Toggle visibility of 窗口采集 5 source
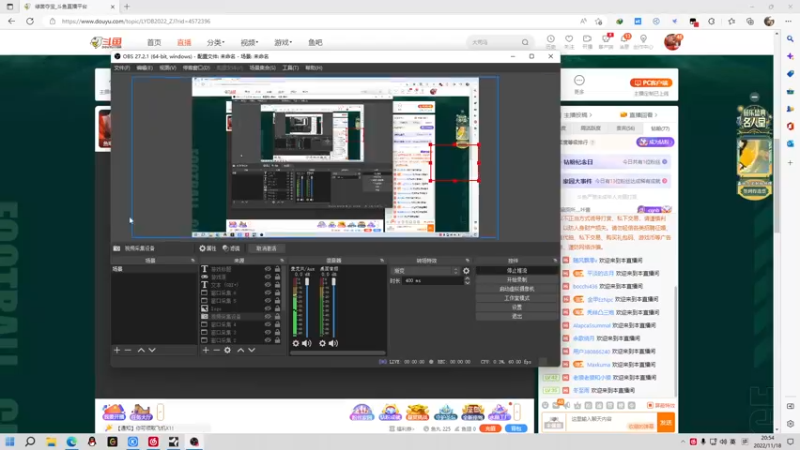The width and height of the screenshot is (800, 450). click(x=267, y=301)
